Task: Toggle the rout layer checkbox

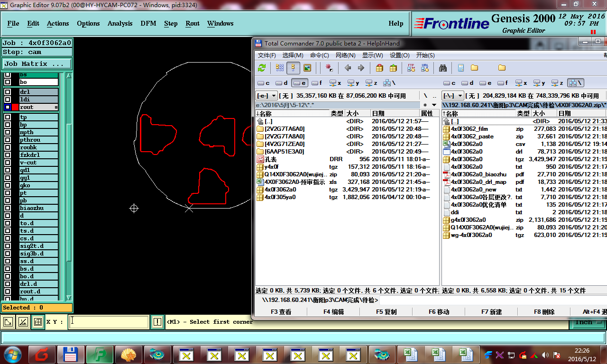Action: (7, 107)
